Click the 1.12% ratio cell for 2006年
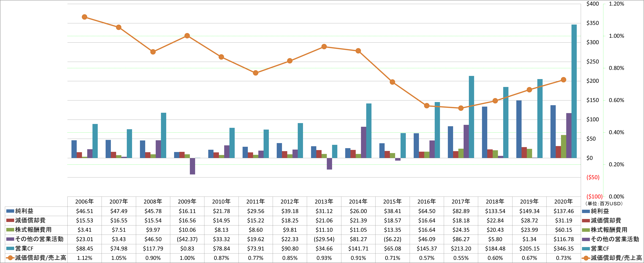 click(x=84, y=258)
